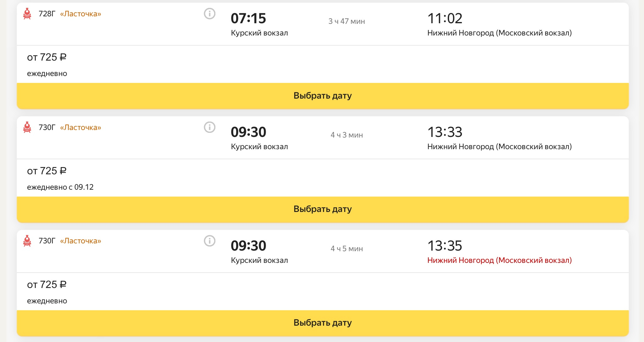This screenshot has width=644, height=342.
Task: Click train number 728Г
Action: tap(47, 14)
